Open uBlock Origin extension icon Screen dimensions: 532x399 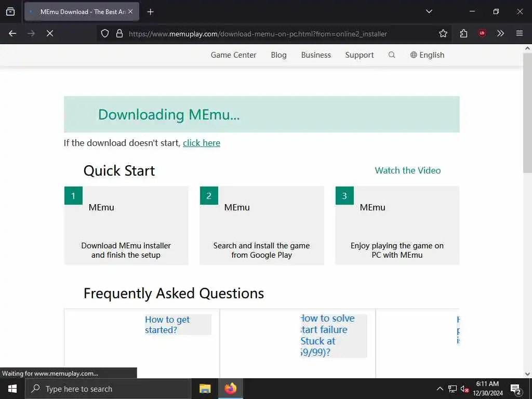[482, 33]
